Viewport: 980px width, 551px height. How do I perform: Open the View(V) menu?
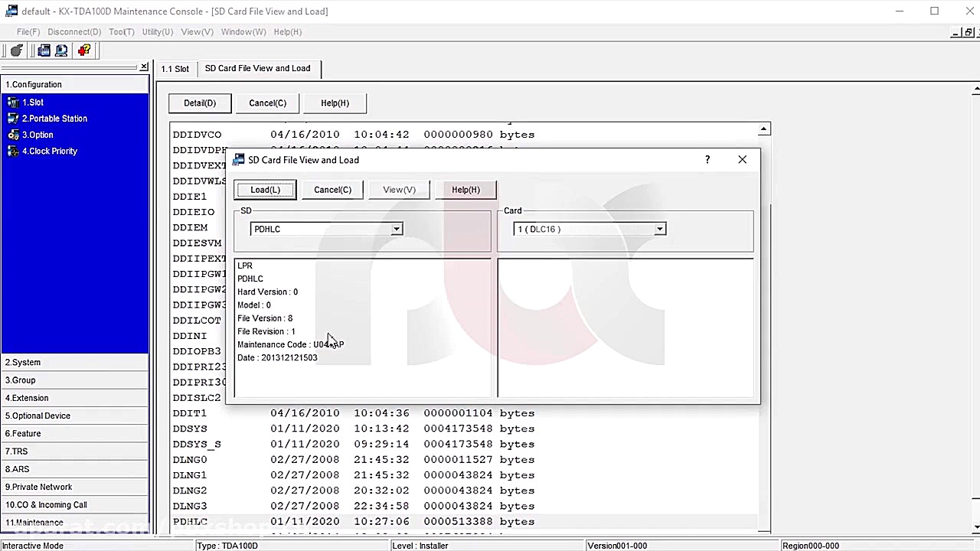click(x=197, y=32)
